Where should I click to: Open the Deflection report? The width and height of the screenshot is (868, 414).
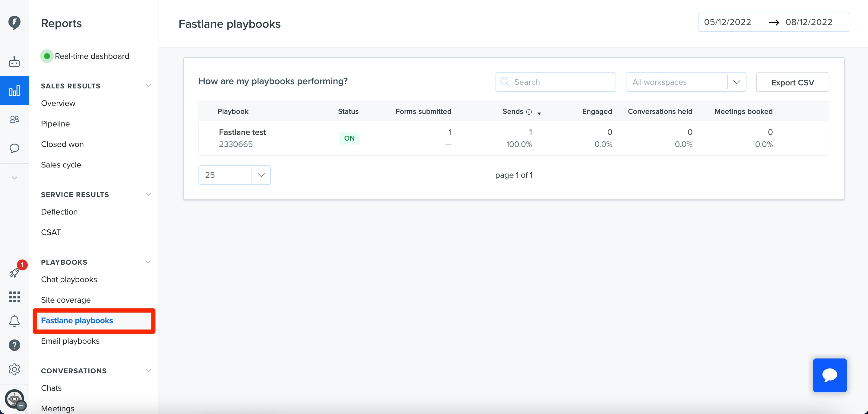[59, 212]
